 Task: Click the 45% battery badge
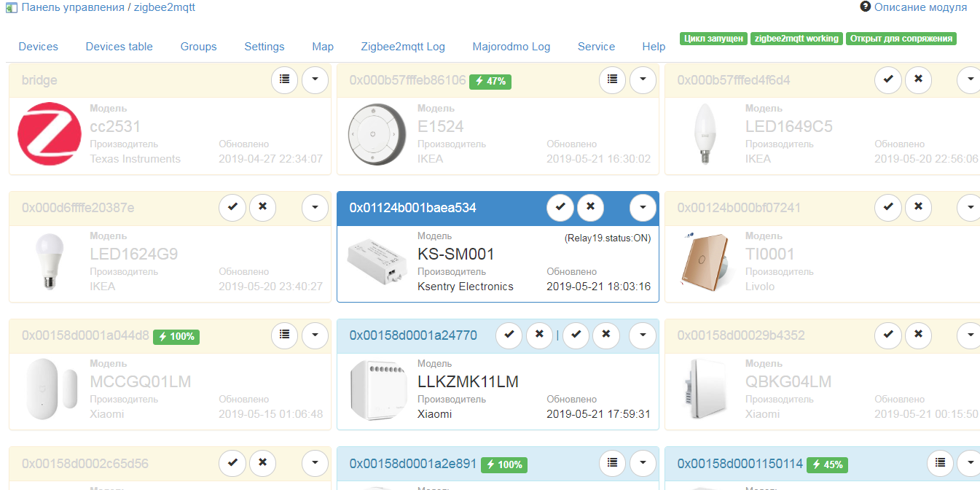pyautogui.click(x=828, y=464)
